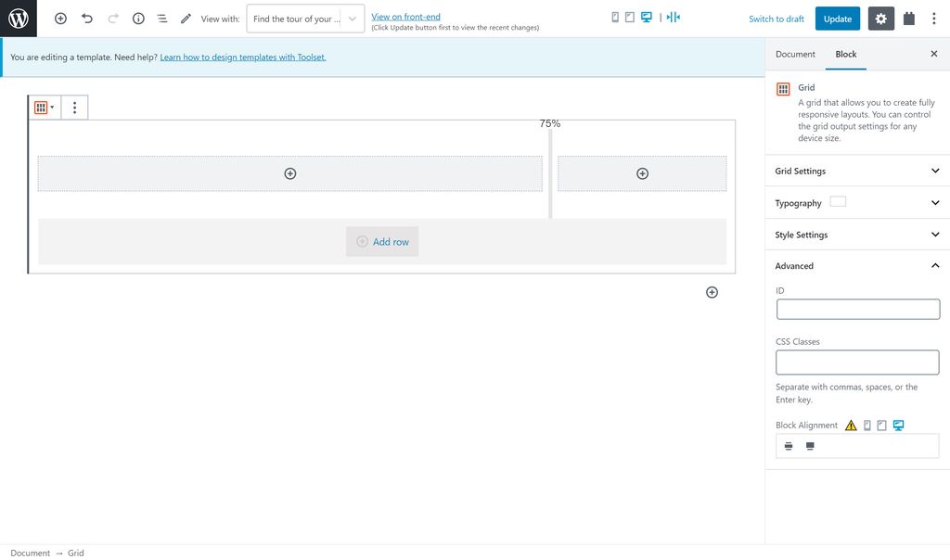Collapse the Advanced panel
Viewport: 950px width, 560px height.
(x=857, y=266)
